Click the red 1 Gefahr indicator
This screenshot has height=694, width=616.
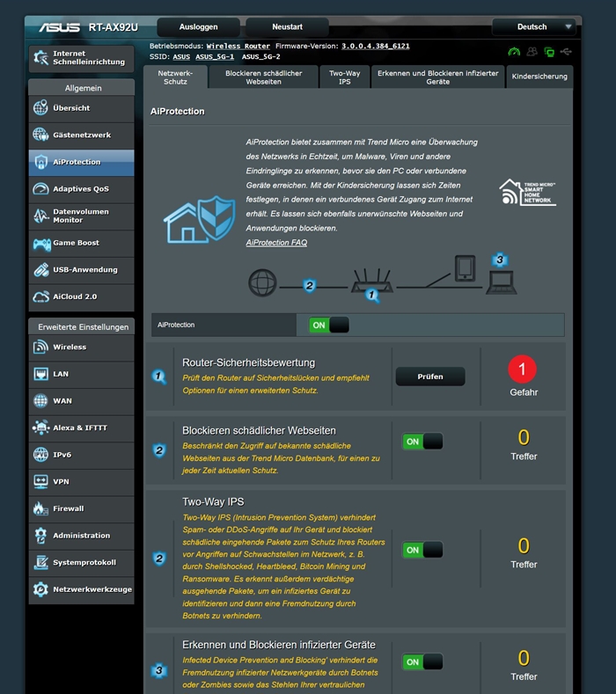coord(523,369)
